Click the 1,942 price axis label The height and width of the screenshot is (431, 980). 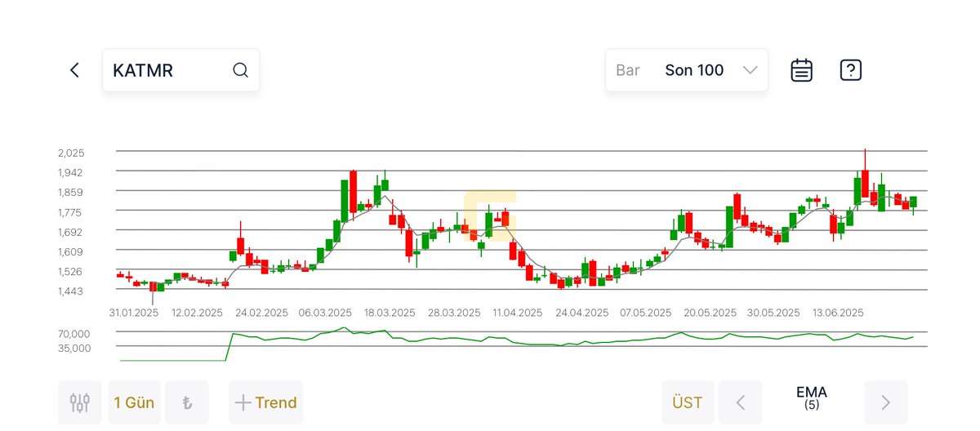(x=71, y=172)
